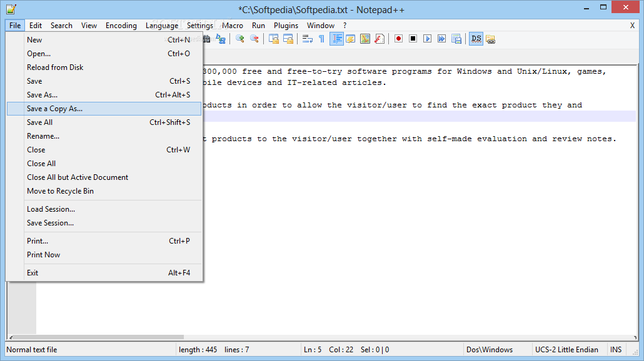Choose Open... from the File menu
Image resolution: width=644 pixels, height=361 pixels.
click(104, 53)
